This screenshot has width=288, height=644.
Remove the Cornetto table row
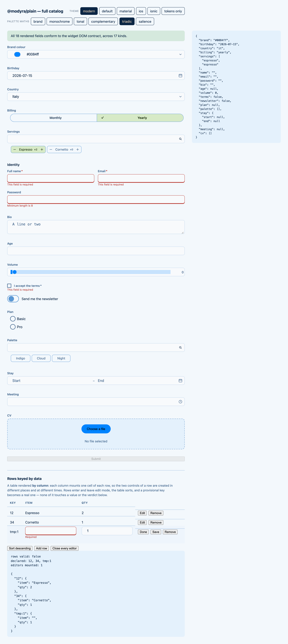[x=156, y=523]
